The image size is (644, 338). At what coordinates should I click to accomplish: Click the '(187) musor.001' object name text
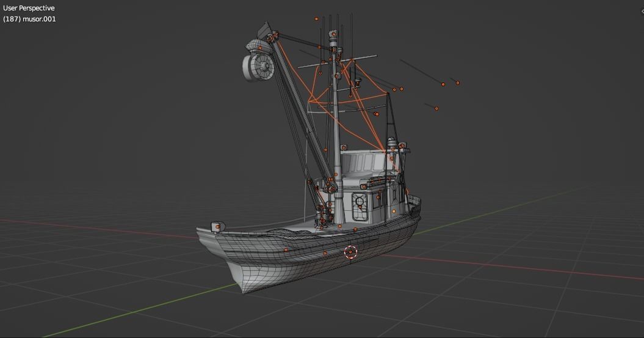point(29,19)
